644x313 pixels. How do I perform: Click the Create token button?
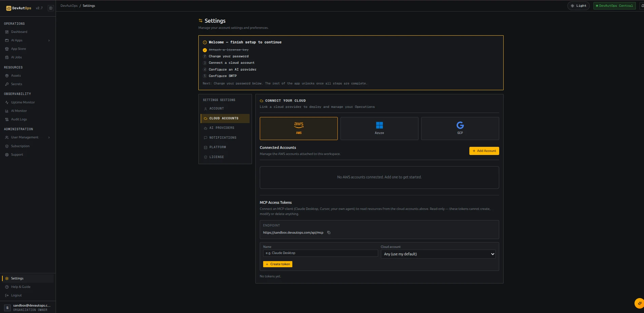pos(278,264)
